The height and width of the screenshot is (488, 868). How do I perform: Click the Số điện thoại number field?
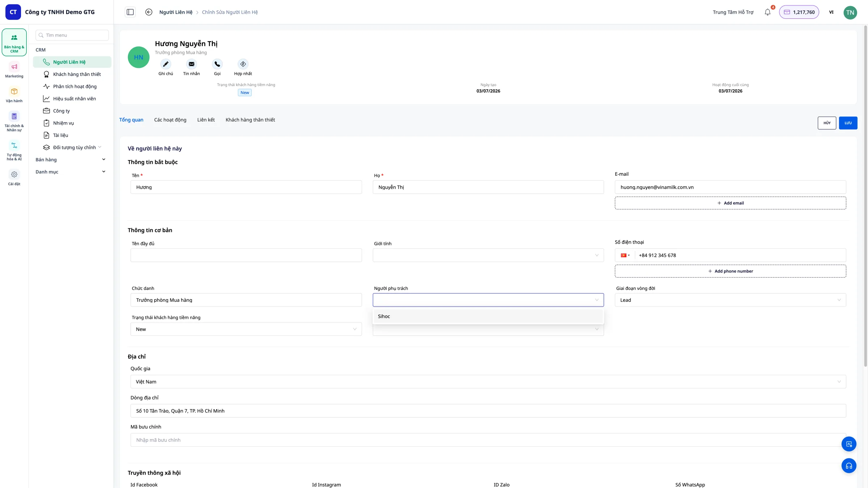[740, 255]
